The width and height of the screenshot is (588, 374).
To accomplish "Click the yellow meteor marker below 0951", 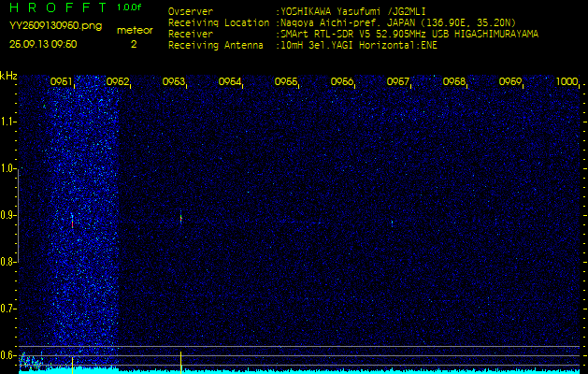I will (72, 366).
